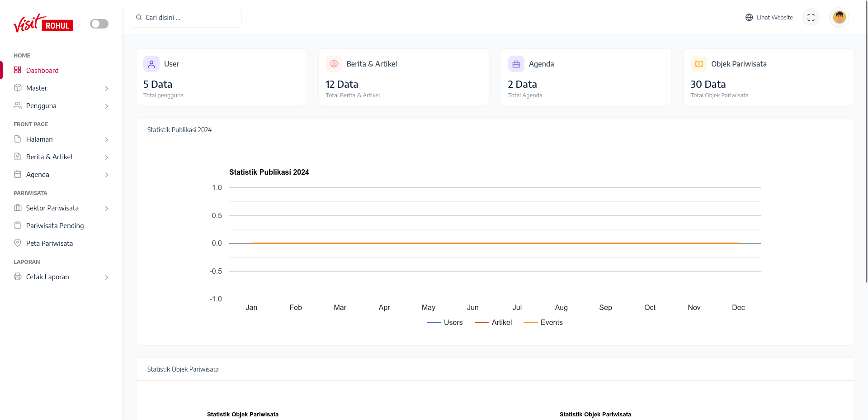The image size is (868, 420).
Task: Expand the Pengguna submenu arrow
Action: tap(107, 106)
